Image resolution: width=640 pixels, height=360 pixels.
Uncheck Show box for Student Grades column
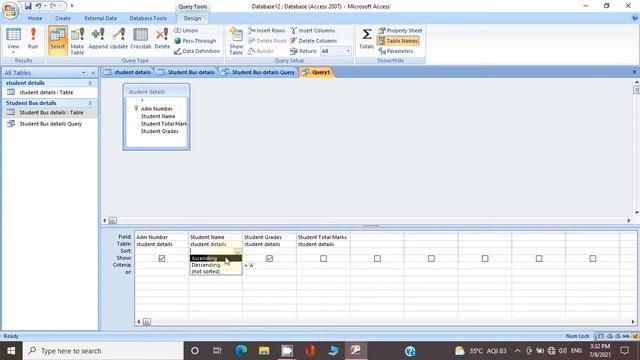[269, 258]
